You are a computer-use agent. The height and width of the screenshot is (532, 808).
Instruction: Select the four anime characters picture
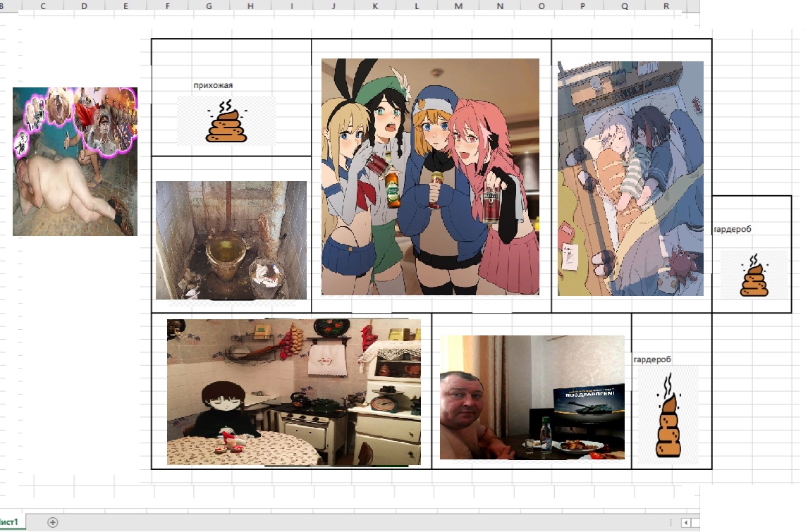coord(430,176)
